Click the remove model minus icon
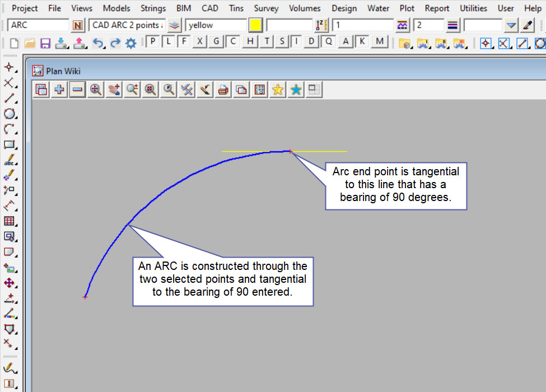The height and width of the screenshot is (392, 546). click(x=77, y=90)
